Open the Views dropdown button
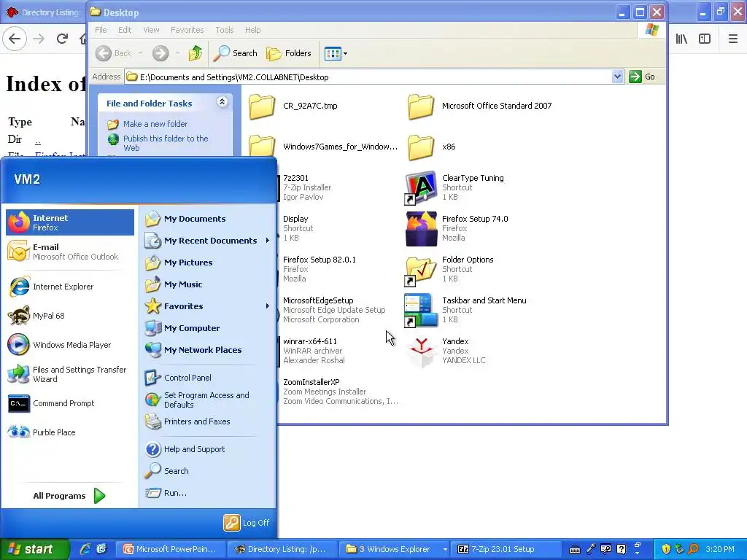This screenshot has height=560, width=747. (336, 53)
